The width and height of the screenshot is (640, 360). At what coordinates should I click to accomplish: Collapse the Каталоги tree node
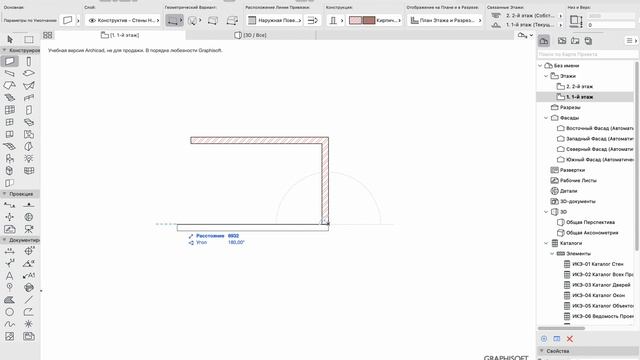(546, 243)
